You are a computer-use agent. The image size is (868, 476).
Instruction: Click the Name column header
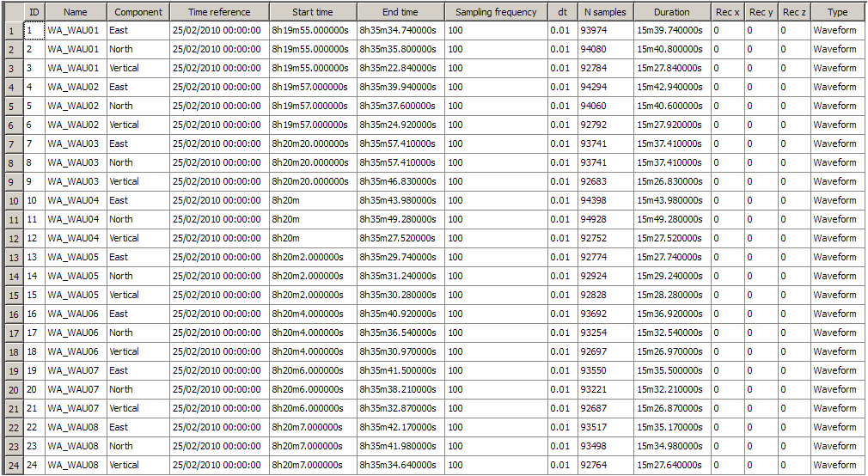click(76, 12)
